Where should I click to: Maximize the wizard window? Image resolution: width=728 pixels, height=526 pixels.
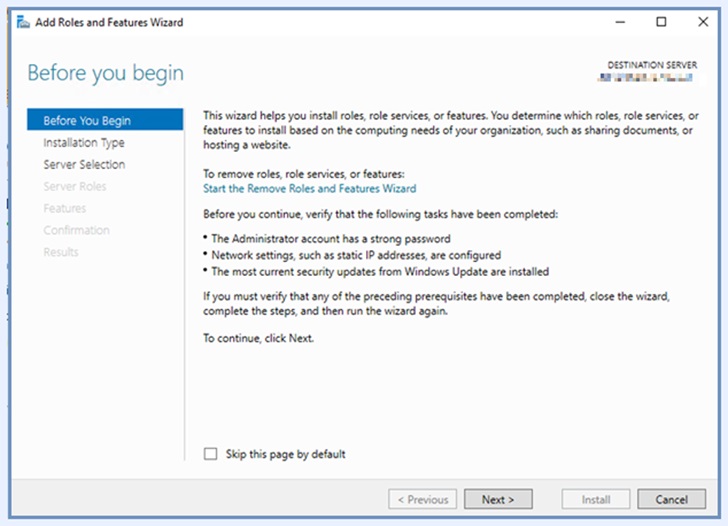pos(661,22)
